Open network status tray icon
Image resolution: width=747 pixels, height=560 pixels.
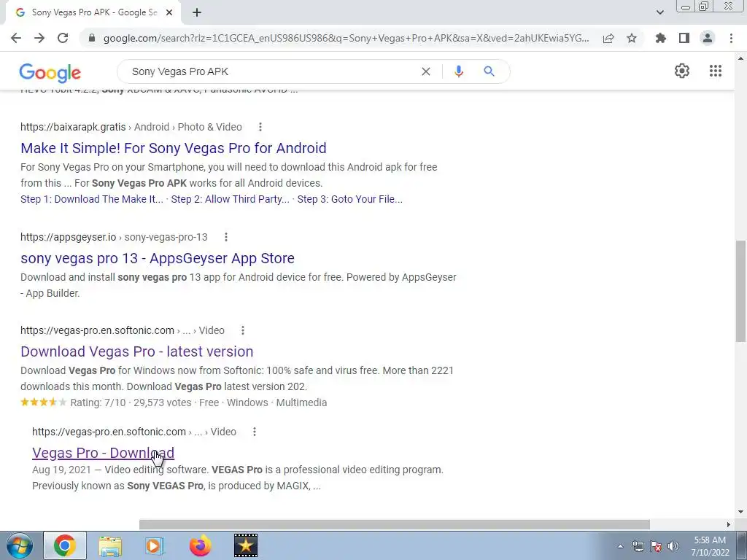click(x=638, y=546)
